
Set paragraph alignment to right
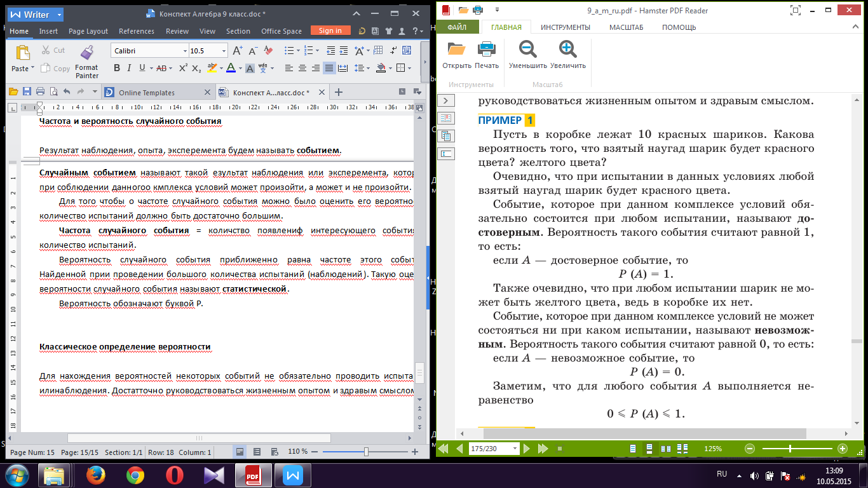coord(316,68)
